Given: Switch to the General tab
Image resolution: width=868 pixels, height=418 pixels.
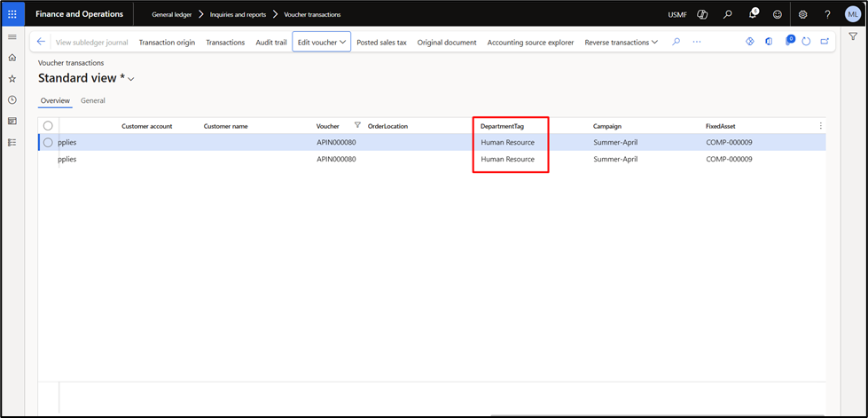Looking at the screenshot, I should 93,101.
